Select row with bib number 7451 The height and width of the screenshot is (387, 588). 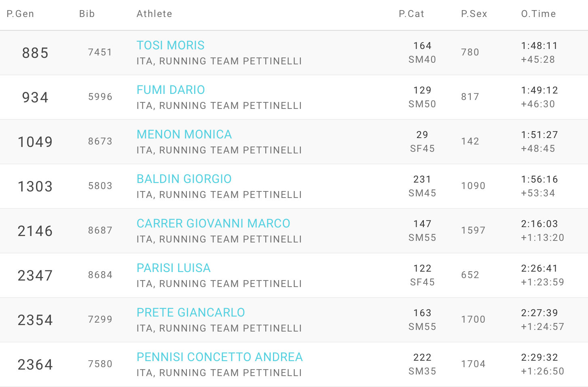[100, 52]
